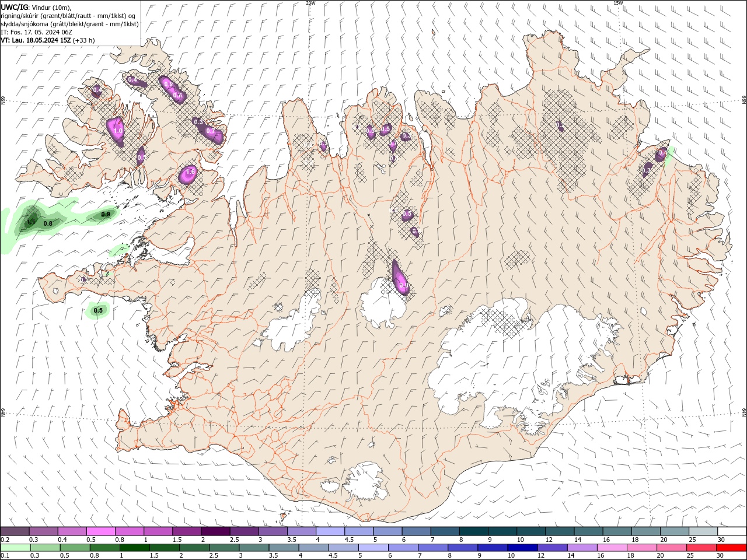The image size is (747, 560).
Task: Click the upper legend swatch labeled 0.2
Action: click(x=15, y=531)
